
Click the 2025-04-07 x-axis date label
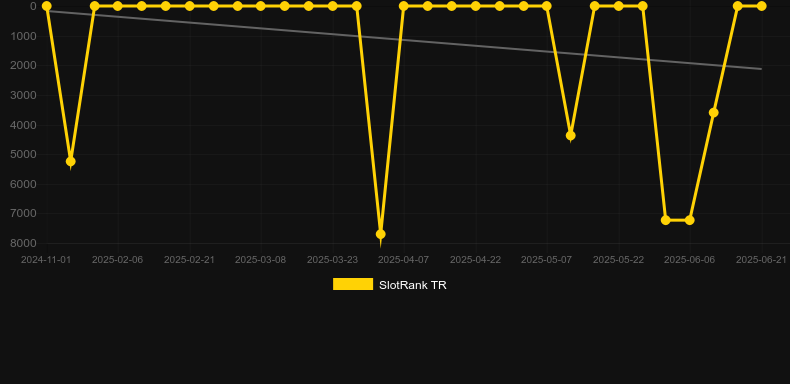click(404, 260)
